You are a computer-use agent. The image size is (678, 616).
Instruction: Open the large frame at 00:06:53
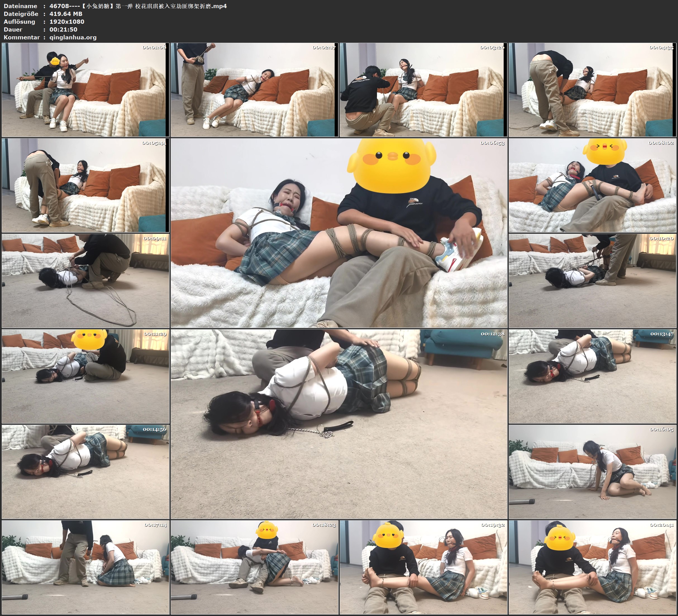click(339, 233)
